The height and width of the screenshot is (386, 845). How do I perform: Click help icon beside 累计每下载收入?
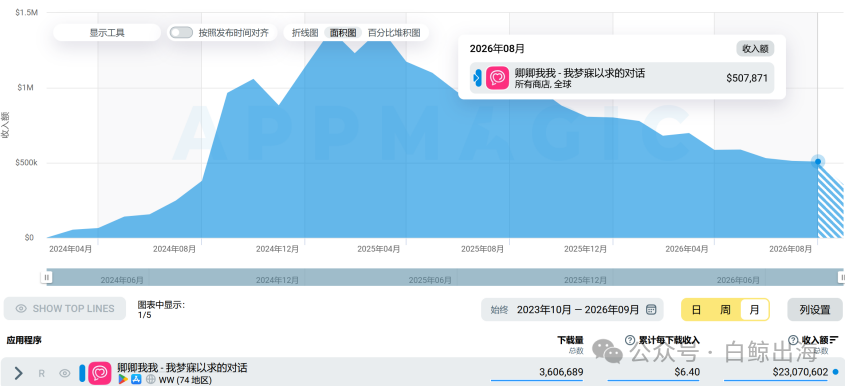[629, 340]
